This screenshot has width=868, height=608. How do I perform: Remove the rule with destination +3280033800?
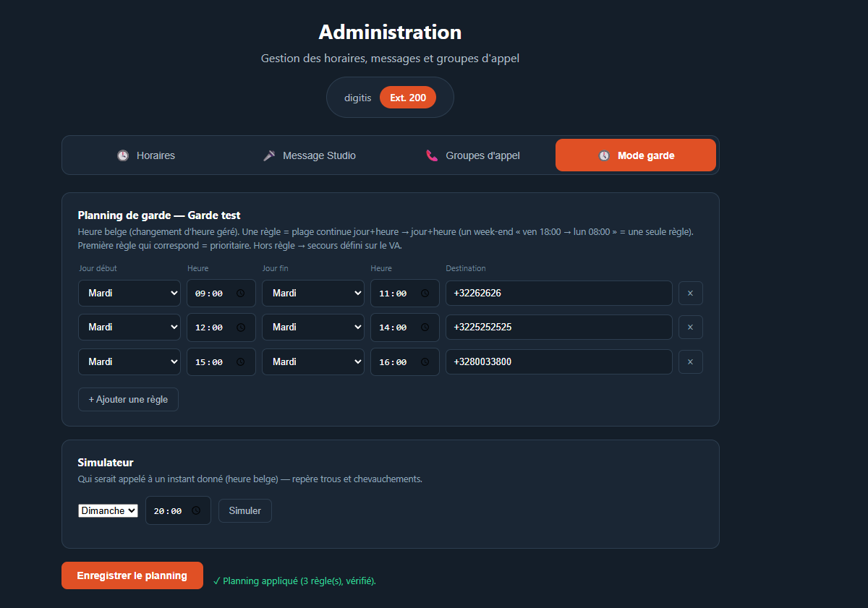[x=690, y=361]
